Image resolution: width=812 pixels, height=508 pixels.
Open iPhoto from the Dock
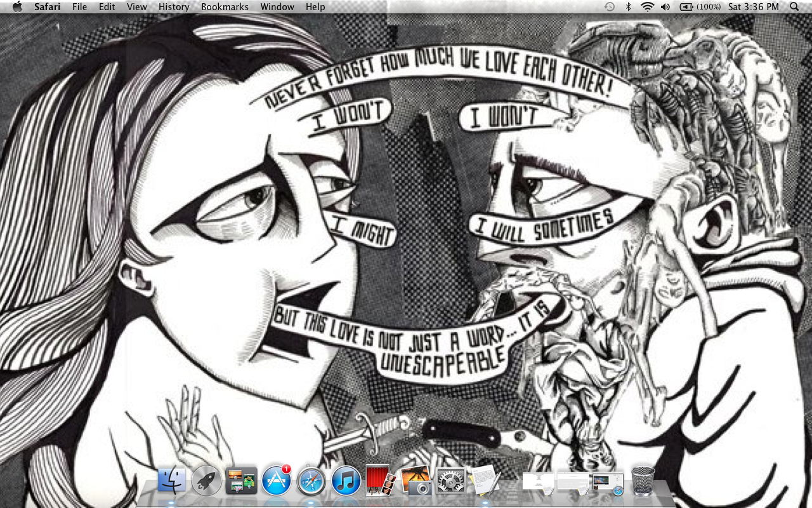click(x=416, y=481)
